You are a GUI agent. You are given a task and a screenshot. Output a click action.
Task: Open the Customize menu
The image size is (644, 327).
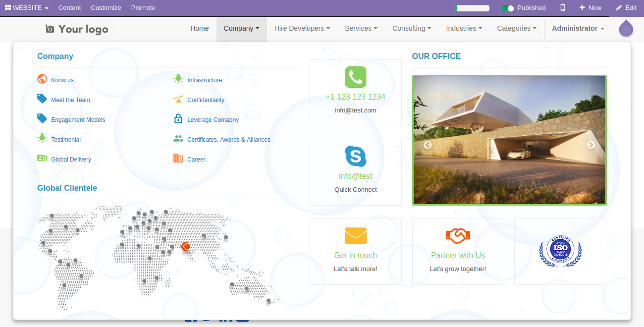click(x=106, y=7)
